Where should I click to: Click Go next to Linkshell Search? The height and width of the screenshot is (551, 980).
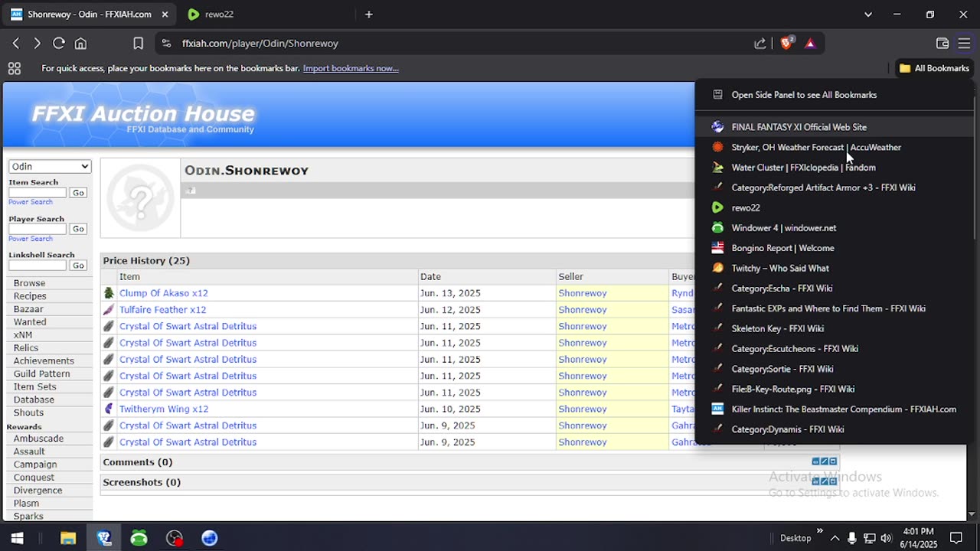78,266
